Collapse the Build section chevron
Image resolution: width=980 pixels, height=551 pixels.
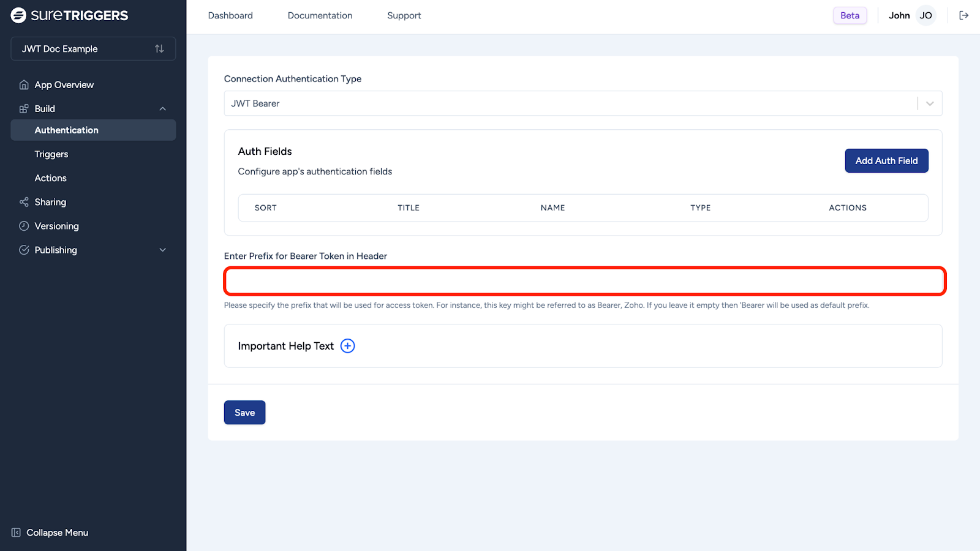163,109
